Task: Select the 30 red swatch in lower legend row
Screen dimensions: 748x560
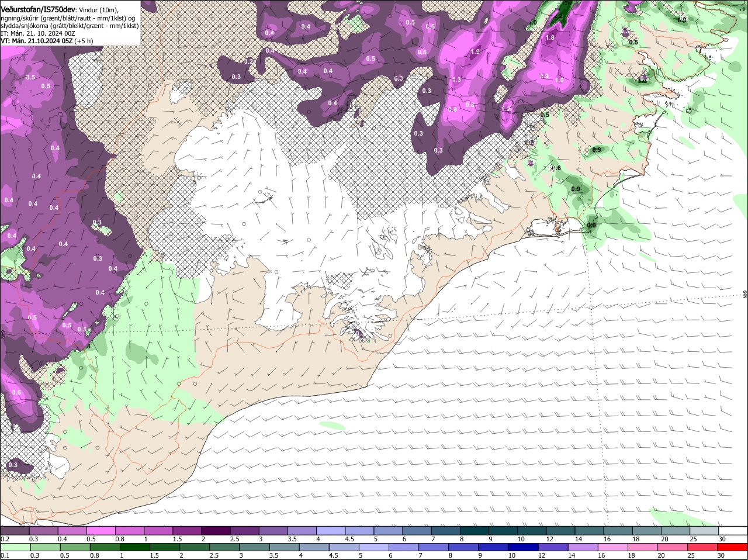Action: 733,547
